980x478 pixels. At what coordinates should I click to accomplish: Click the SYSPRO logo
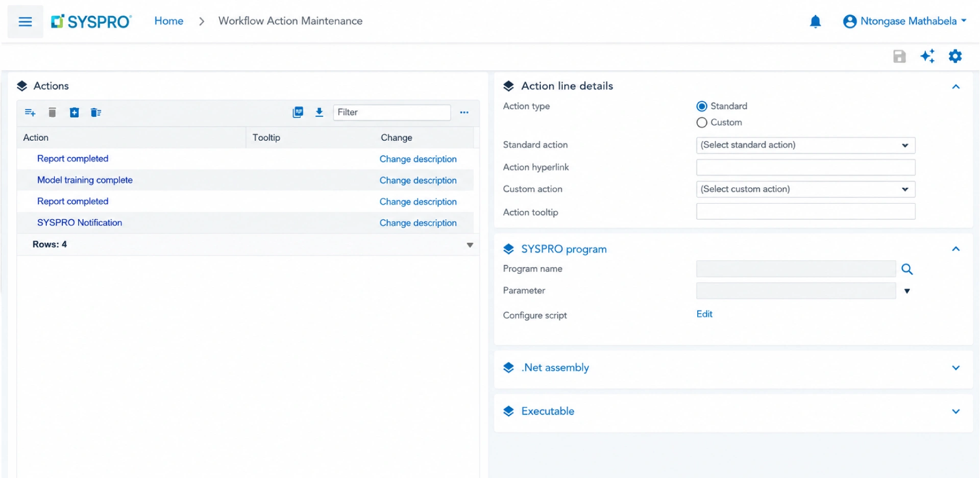[91, 21]
